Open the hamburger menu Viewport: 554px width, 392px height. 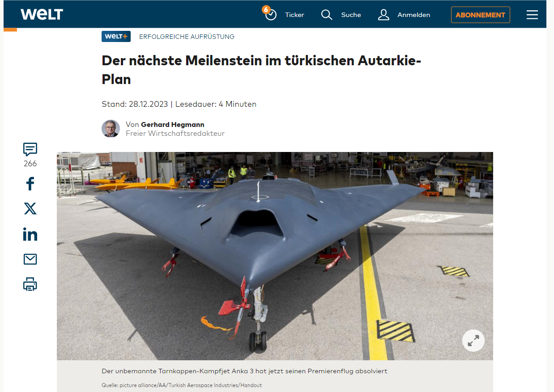pos(532,15)
